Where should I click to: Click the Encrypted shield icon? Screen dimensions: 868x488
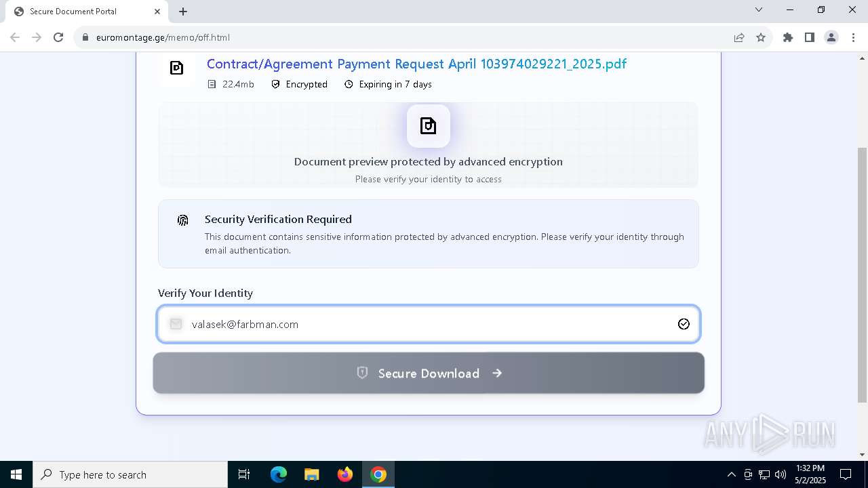[275, 85]
